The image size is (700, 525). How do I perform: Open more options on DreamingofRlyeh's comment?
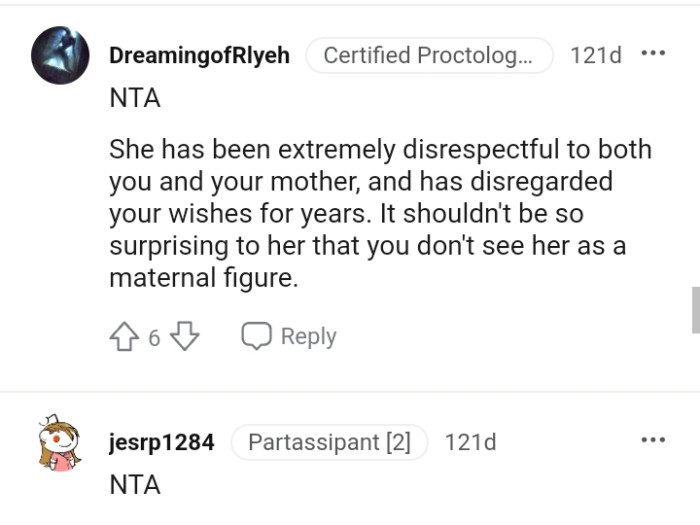(653, 54)
